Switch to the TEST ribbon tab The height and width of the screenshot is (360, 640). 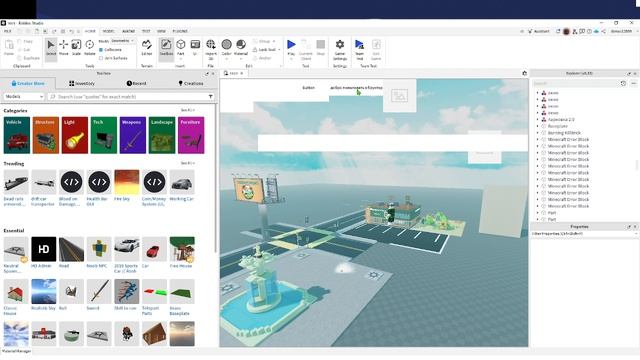(x=146, y=31)
